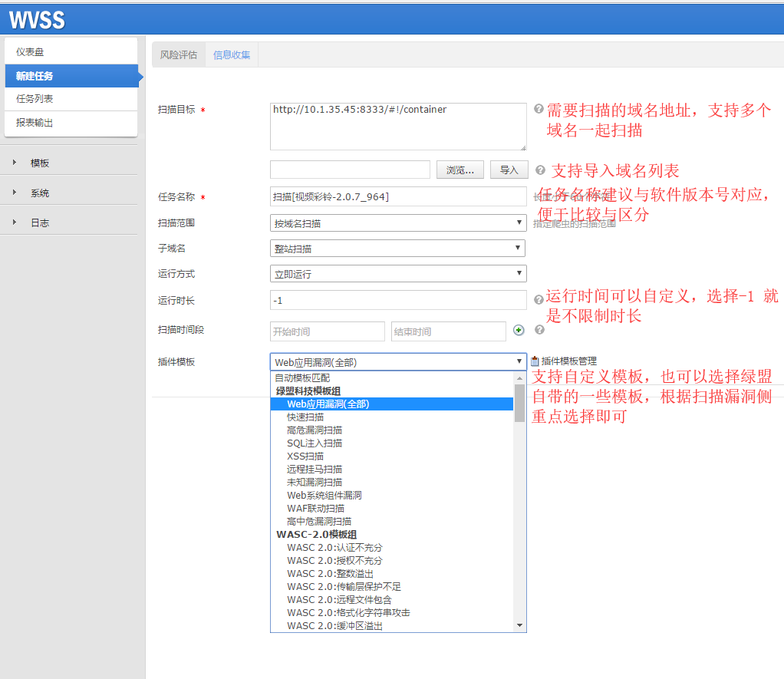The width and height of the screenshot is (784, 679).
Task: Open 插件模板管理 link
Action: pyautogui.click(x=569, y=361)
